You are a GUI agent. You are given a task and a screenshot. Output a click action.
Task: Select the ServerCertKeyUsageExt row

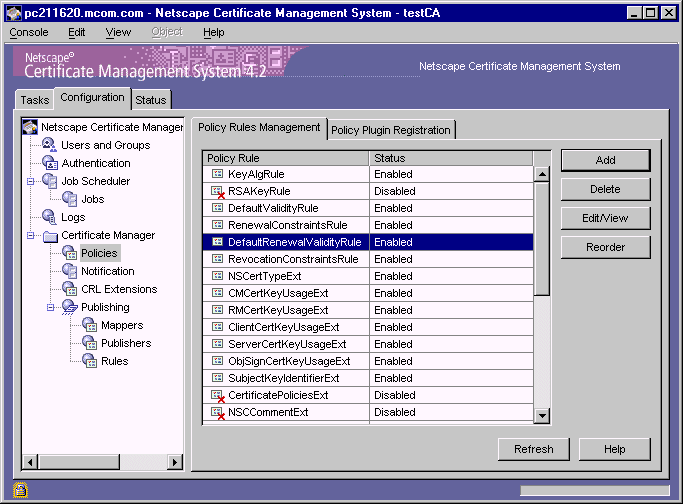point(368,344)
